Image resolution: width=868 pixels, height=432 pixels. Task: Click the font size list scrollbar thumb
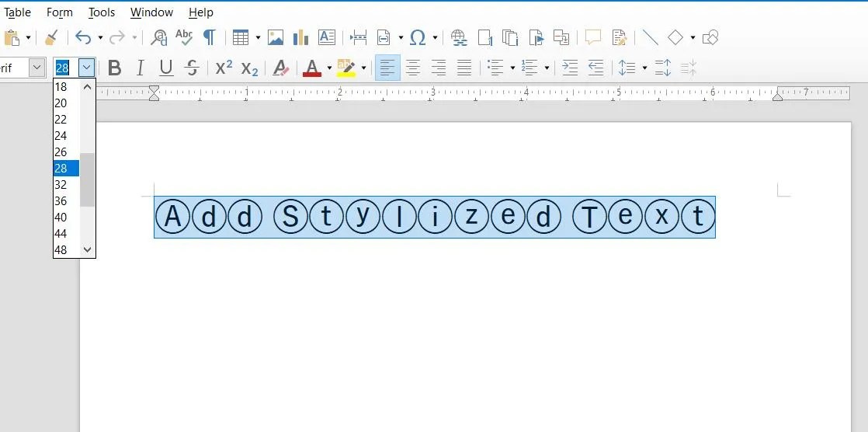pos(88,179)
